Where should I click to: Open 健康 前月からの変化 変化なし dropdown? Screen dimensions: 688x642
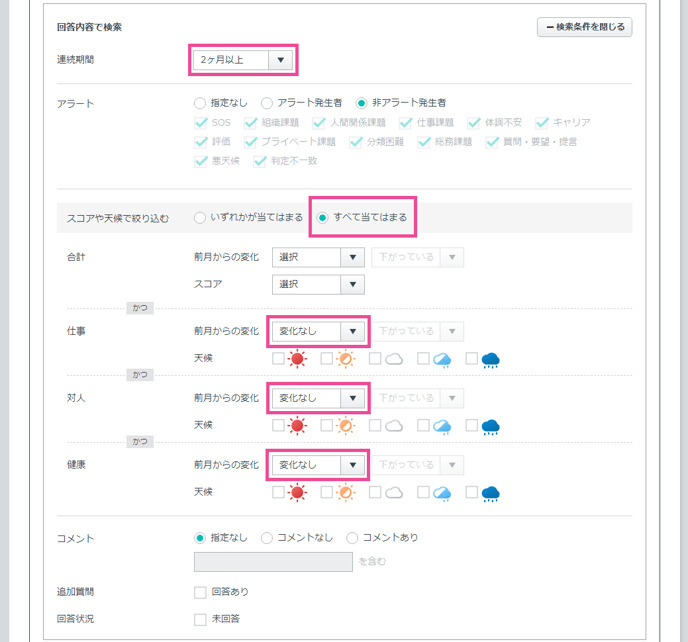318,465
